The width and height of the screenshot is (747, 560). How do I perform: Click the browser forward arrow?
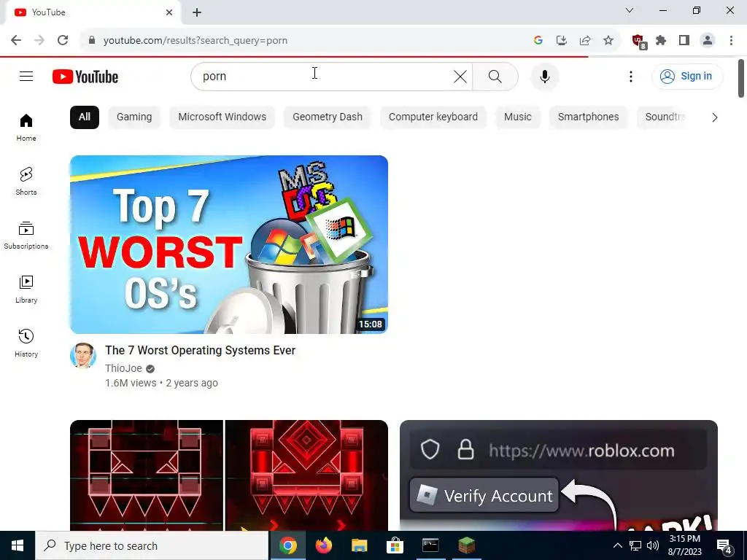[39, 41]
